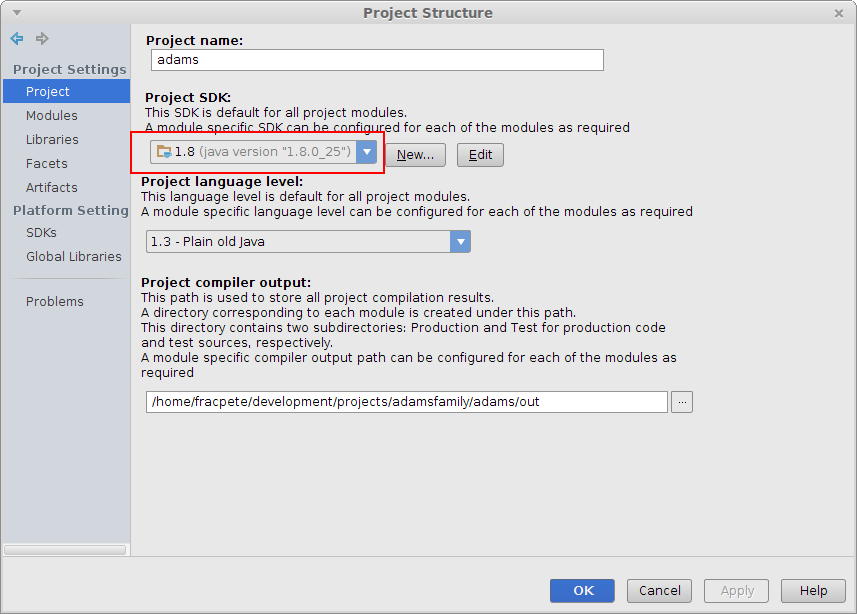Click the back navigation arrow
857x614 pixels.
[17, 39]
